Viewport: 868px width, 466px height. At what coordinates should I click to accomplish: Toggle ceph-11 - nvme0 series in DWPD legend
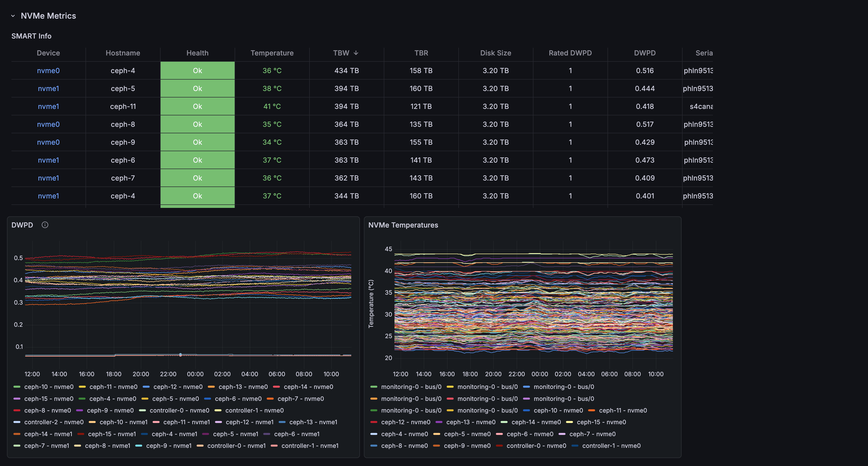[113, 387]
